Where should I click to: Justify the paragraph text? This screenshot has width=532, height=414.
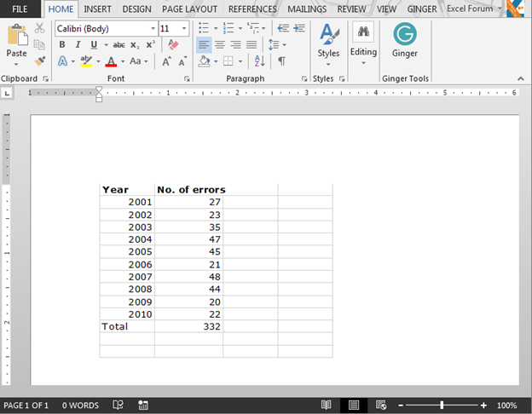pyautogui.click(x=252, y=45)
